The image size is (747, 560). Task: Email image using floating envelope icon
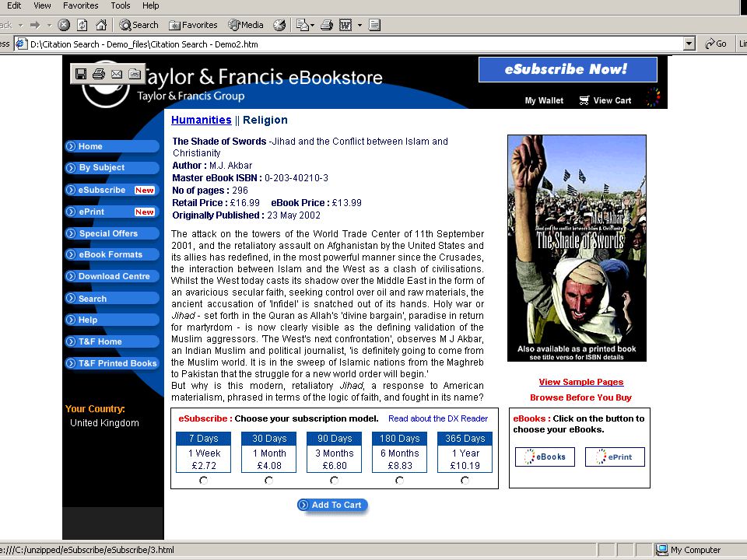[117, 74]
